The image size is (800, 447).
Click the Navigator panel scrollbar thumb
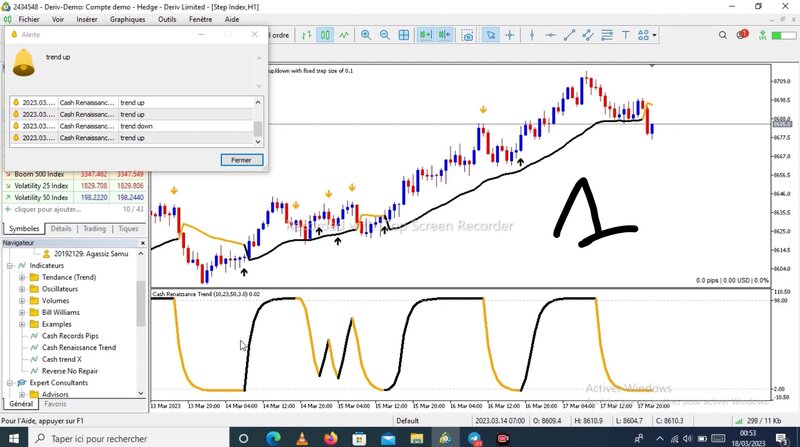coord(141,303)
